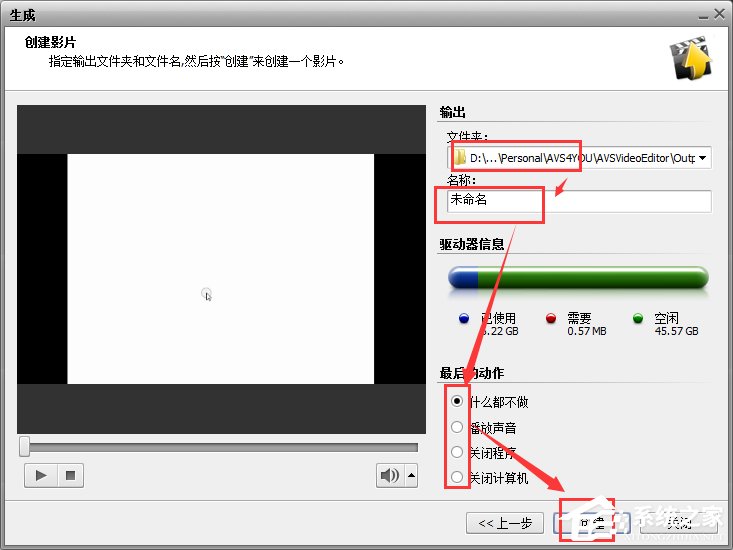Click the video preview area

[x=221, y=269]
